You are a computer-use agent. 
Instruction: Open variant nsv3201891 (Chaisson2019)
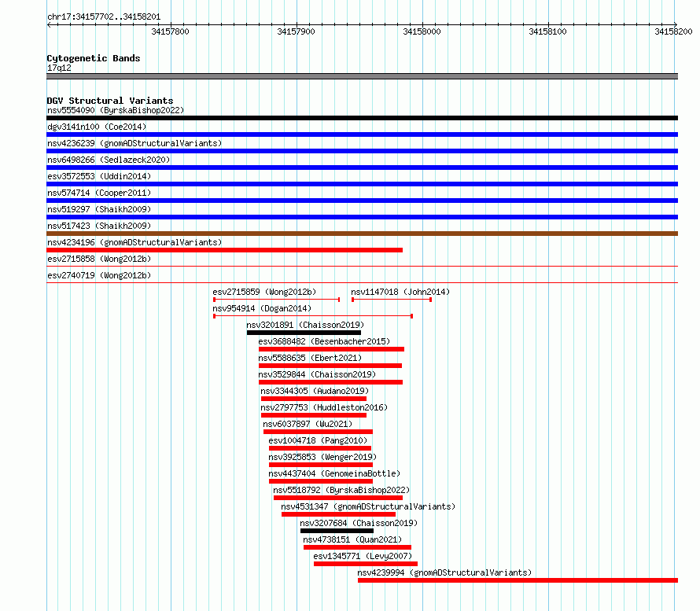coord(305,325)
